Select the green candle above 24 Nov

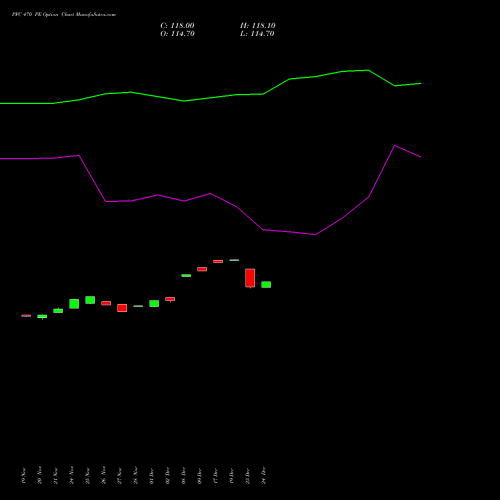74,304
